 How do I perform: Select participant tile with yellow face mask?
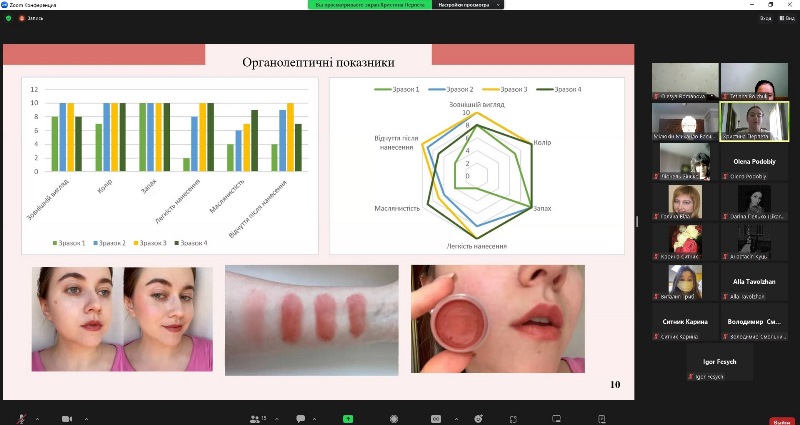(x=685, y=282)
